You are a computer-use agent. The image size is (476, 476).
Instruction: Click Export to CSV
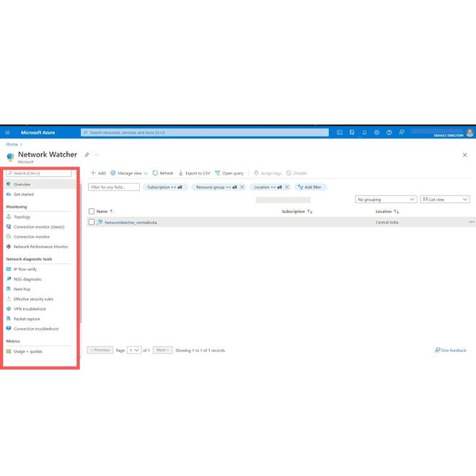click(x=194, y=173)
